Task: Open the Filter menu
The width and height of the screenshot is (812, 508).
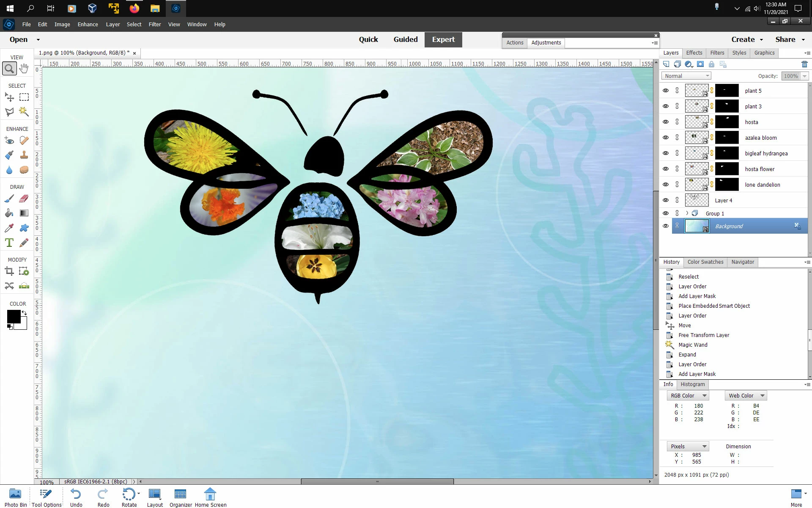Action: click(154, 24)
